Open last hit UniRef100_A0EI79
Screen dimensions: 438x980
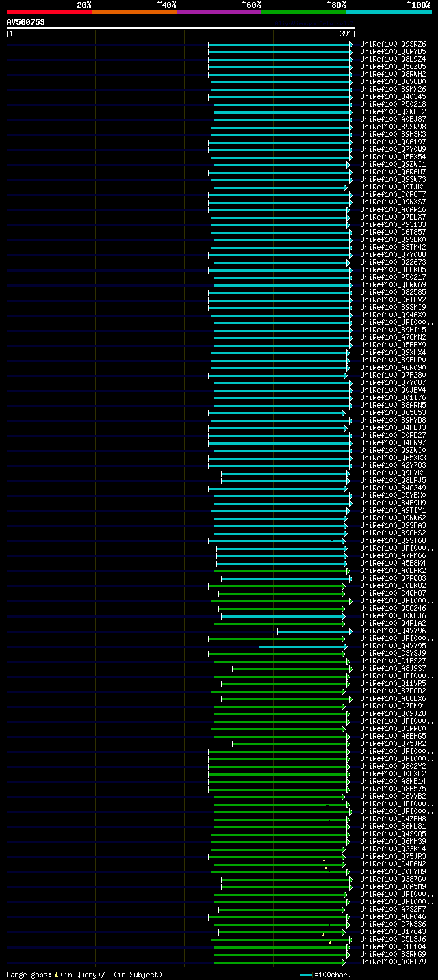pos(394,962)
